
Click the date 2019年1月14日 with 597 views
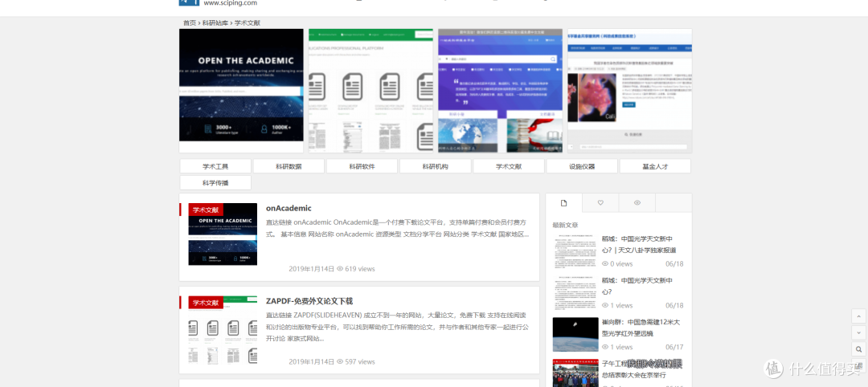312,361
